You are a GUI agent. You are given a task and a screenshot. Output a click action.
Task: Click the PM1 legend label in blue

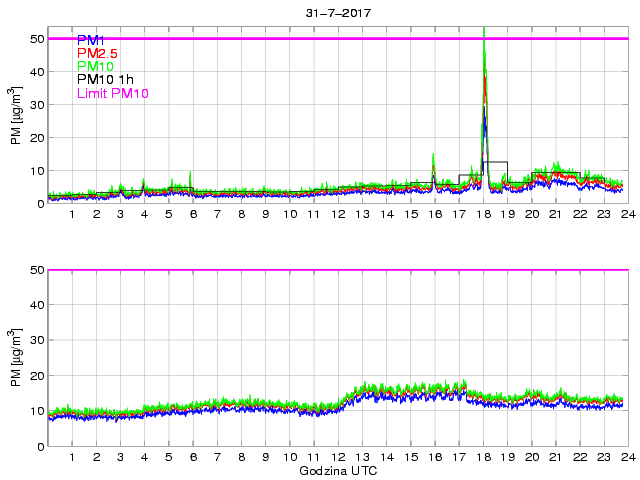coord(91,40)
